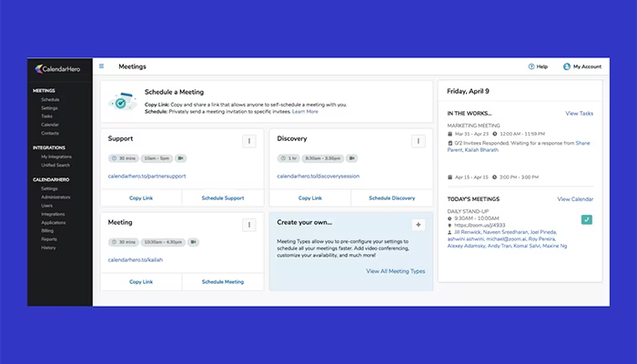The image size is (637, 364).
Task: Open Settings under Meetings in sidebar
Action: pos(49,108)
